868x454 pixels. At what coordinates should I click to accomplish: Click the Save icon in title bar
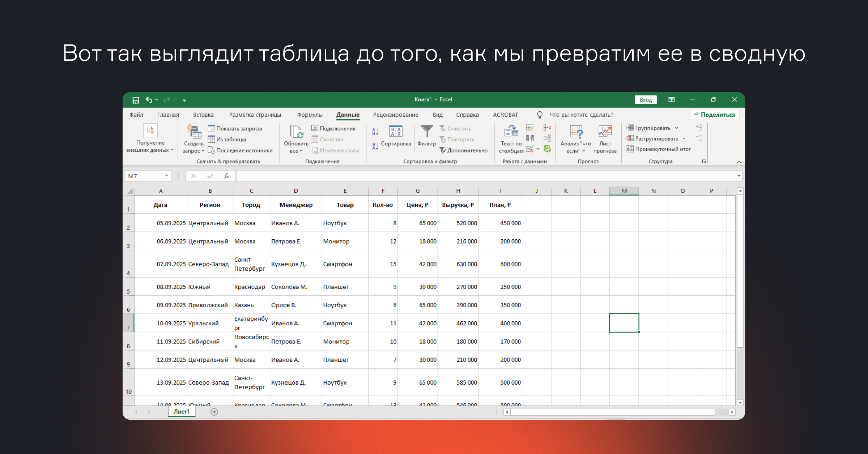coord(136,100)
